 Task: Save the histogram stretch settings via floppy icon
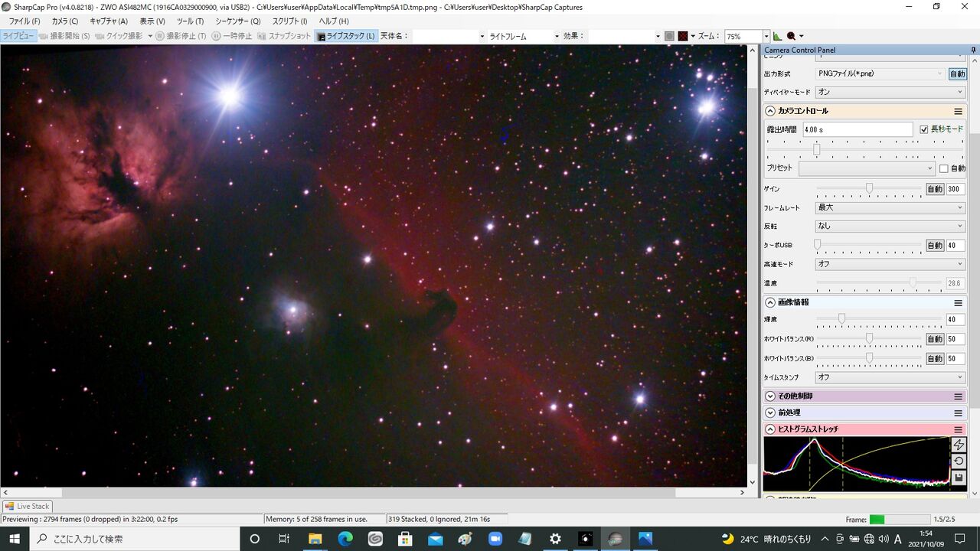click(x=959, y=477)
